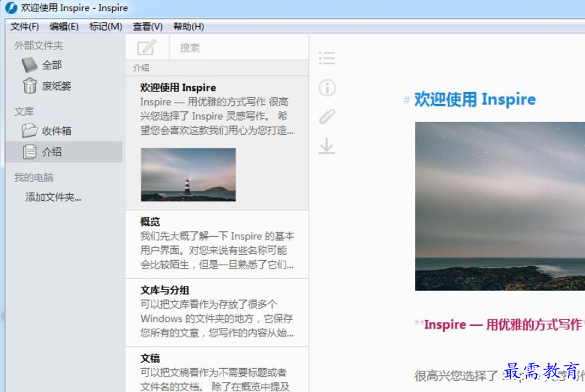Open the 文件(F) menu

(x=25, y=27)
